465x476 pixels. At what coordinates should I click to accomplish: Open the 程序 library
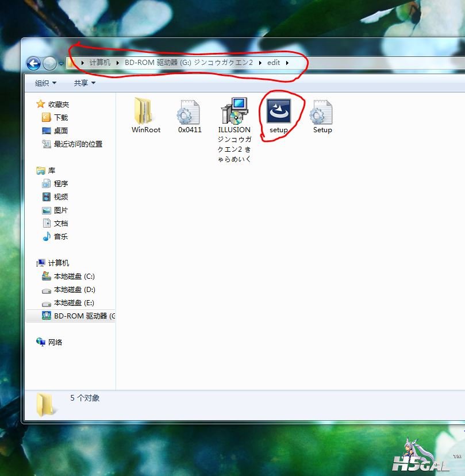click(x=61, y=183)
